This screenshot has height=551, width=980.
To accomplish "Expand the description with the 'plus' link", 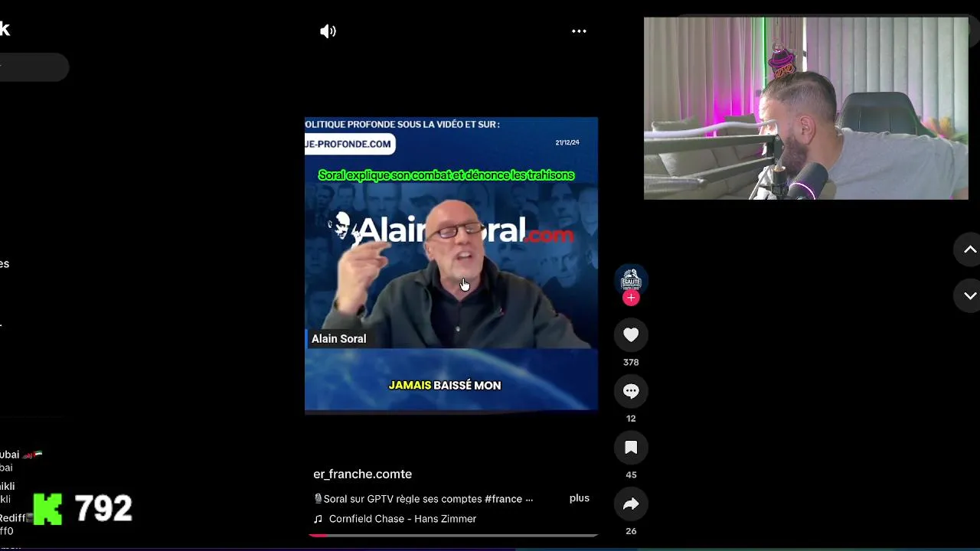I will (x=580, y=498).
